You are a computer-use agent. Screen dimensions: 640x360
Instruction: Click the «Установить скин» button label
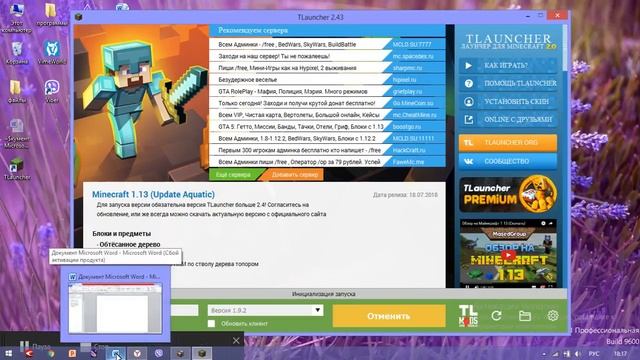coord(516,101)
